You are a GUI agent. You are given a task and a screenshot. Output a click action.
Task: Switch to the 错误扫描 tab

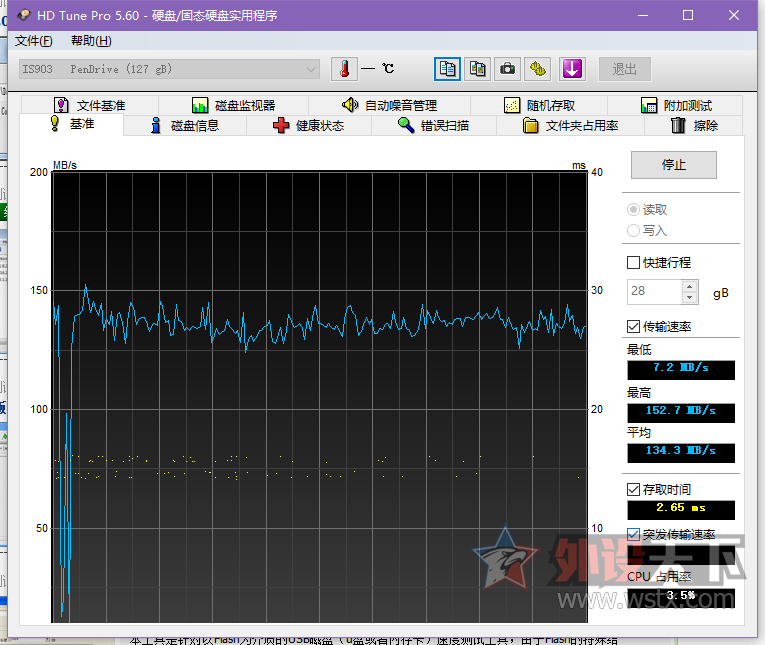pos(433,126)
